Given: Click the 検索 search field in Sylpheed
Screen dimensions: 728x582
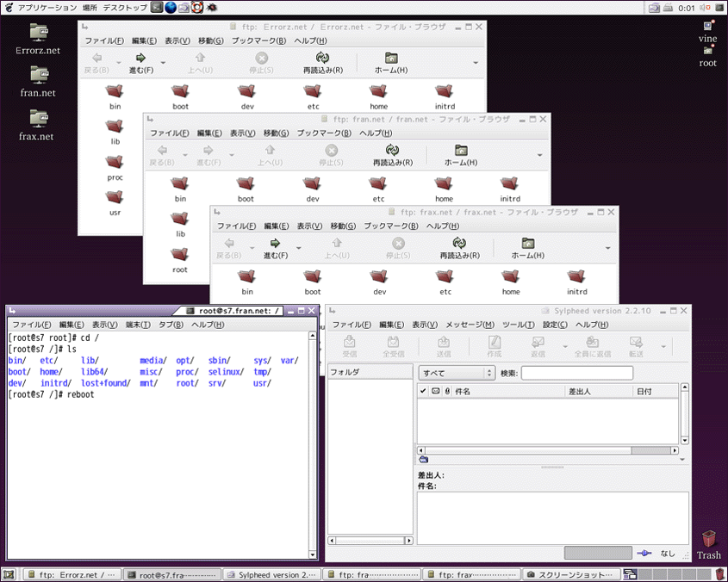Looking at the screenshot, I should [576, 373].
